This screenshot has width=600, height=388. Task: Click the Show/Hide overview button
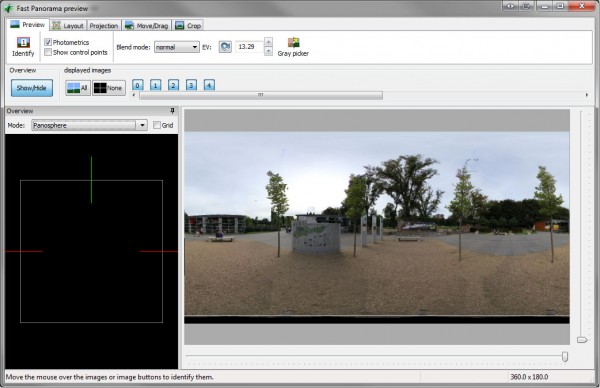(x=32, y=88)
